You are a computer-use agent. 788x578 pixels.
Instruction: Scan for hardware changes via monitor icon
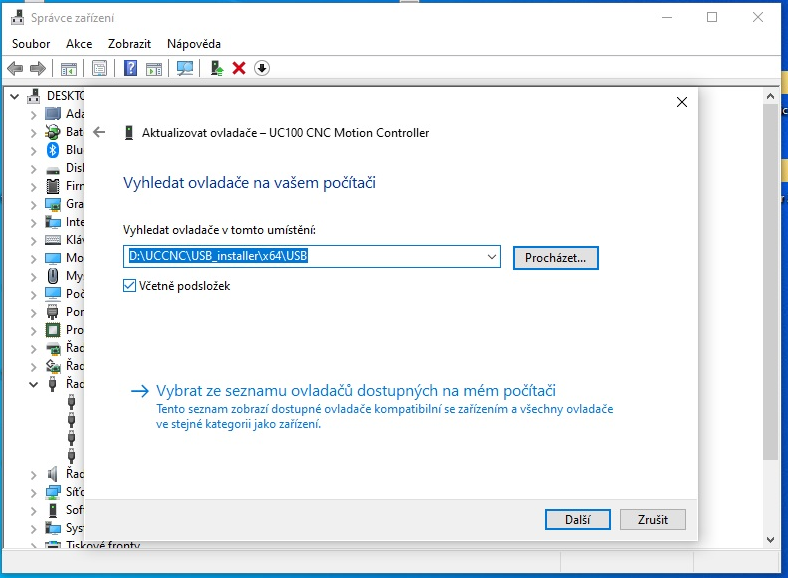(184, 68)
